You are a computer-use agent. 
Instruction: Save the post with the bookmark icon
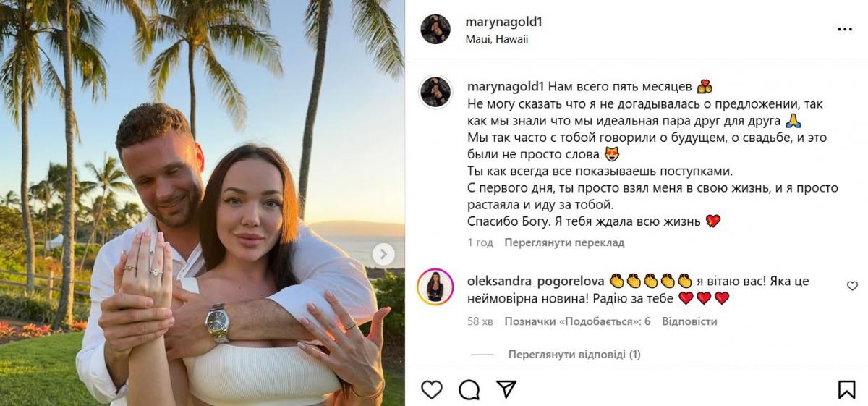[x=847, y=389]
